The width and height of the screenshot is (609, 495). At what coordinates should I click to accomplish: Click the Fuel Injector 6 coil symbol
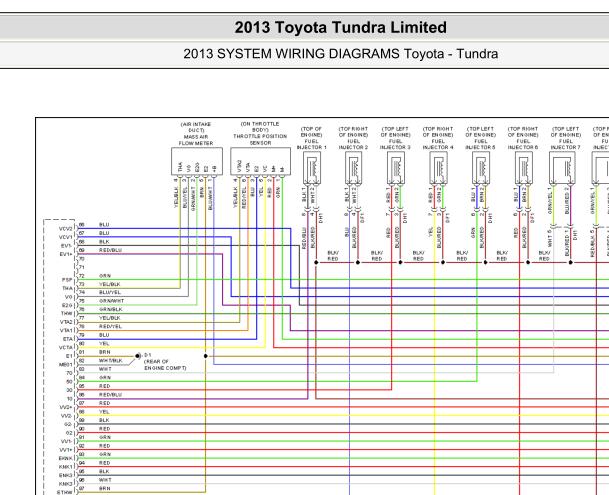524,168
